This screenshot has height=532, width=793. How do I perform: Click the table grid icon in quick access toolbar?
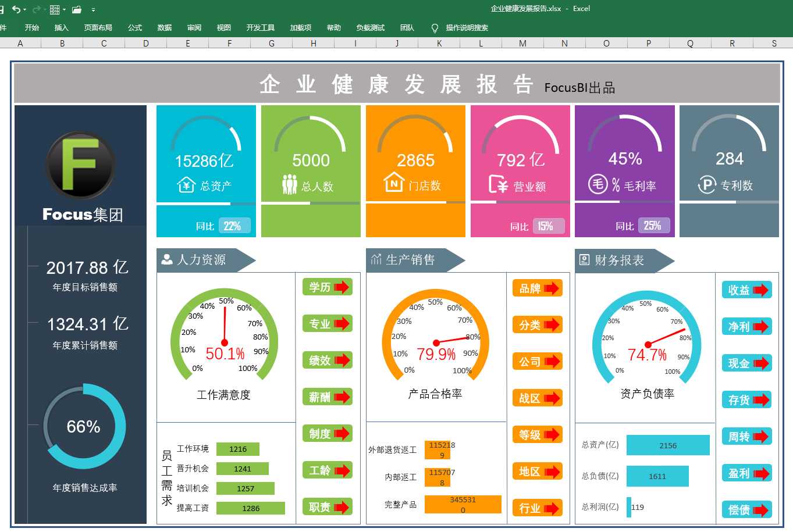[55, 9]
